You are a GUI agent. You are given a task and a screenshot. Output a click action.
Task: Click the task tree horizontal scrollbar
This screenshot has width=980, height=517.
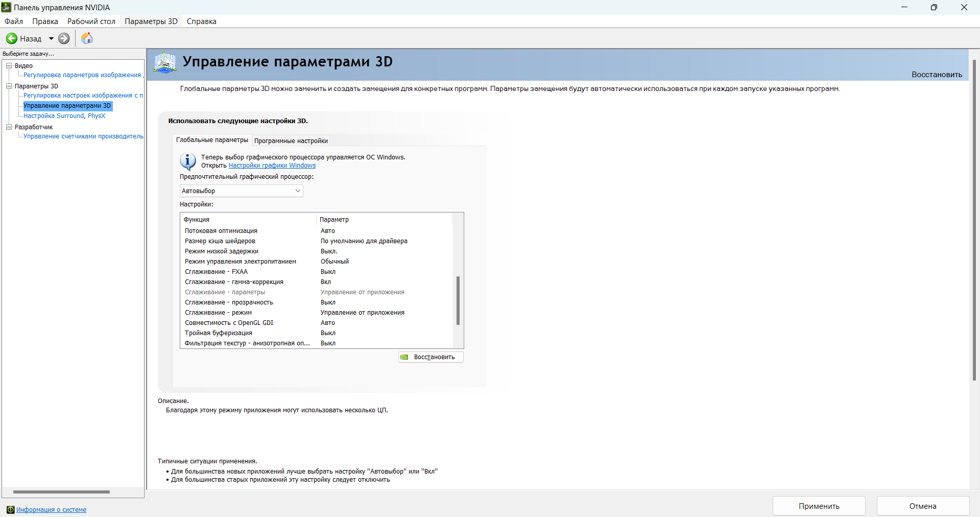61,492
